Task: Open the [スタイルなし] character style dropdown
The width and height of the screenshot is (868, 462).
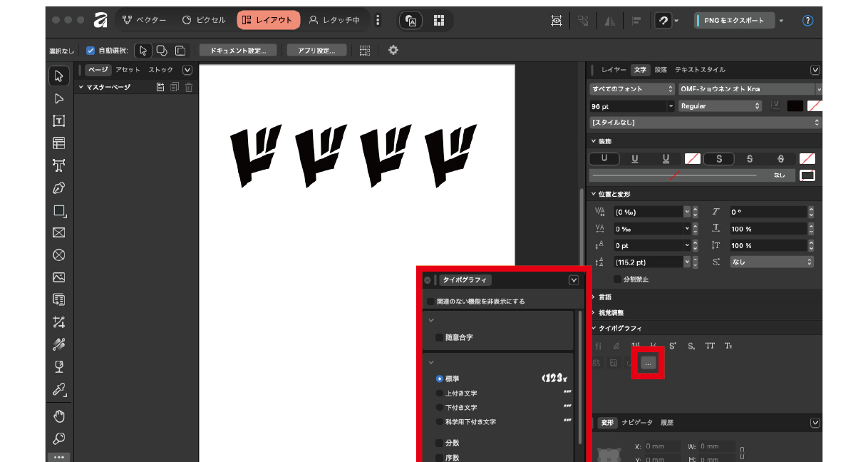Action: tap(706, 123)
